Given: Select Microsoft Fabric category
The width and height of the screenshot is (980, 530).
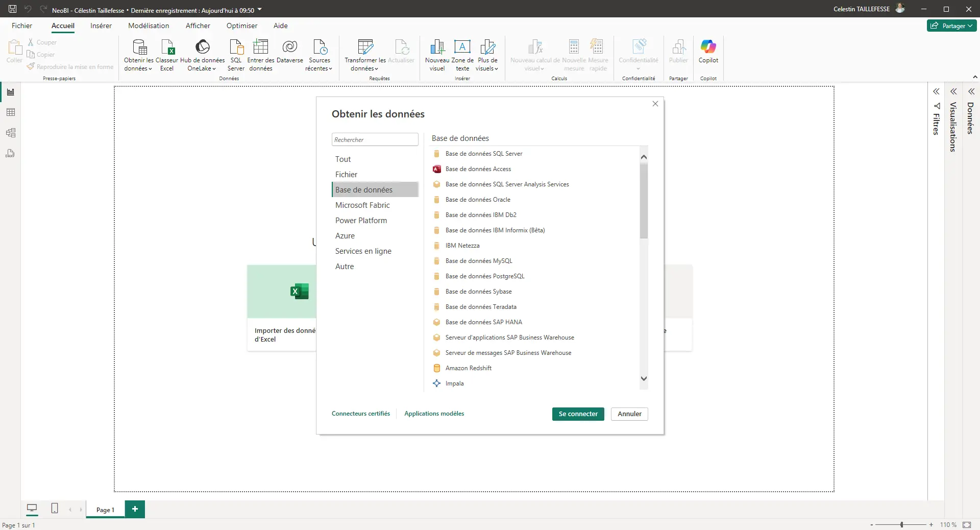Looking at the screenshot, I should click(375, 205).
